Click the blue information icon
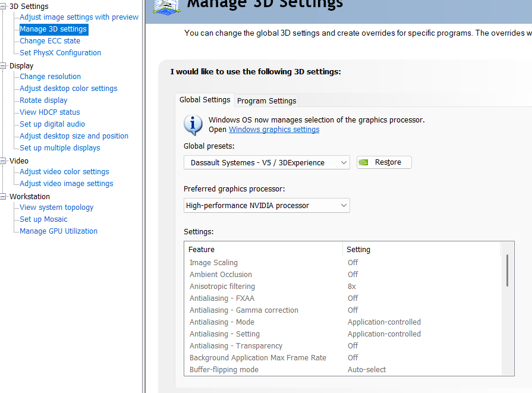The height and width of the screenshot is (393, 532). point(193,125)
